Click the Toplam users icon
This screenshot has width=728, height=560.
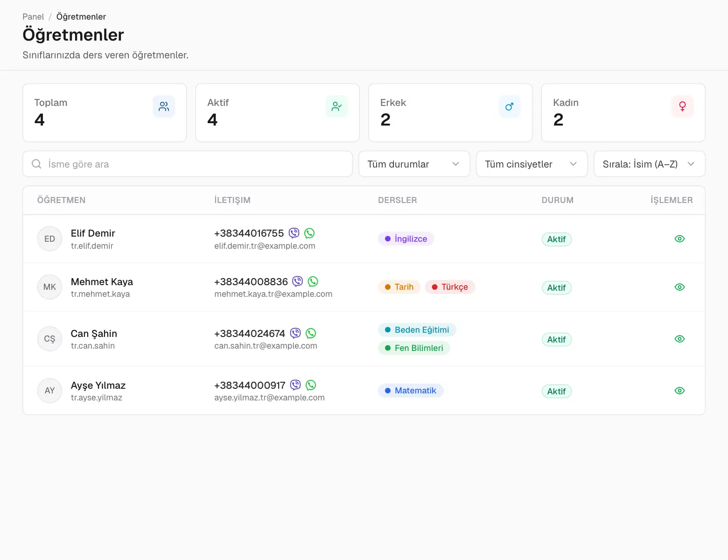(164, 106)
